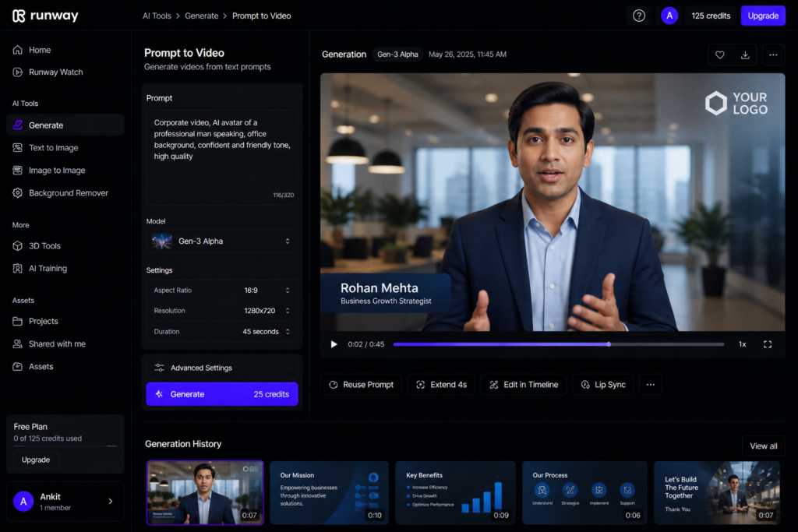Viewport: 798px width, 532px height.
Task: Open Assets sidebar item
Action: (65, 367)
